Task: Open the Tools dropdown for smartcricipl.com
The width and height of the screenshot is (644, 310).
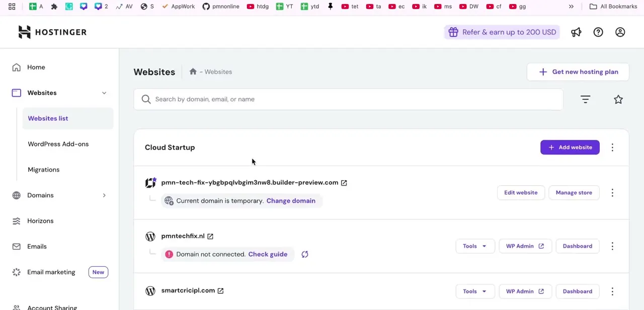Action: pyautogui.click(x=474, y=291)
